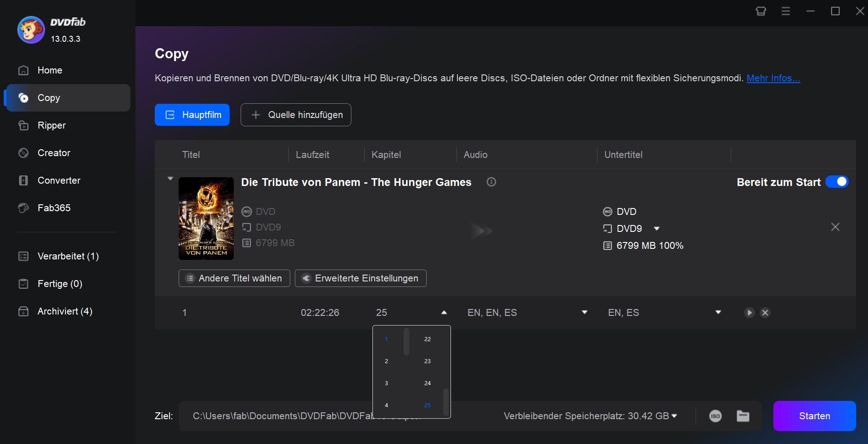
Task: Close the chapter 25 dropdown arrow
Action: [x=444, y=313]
